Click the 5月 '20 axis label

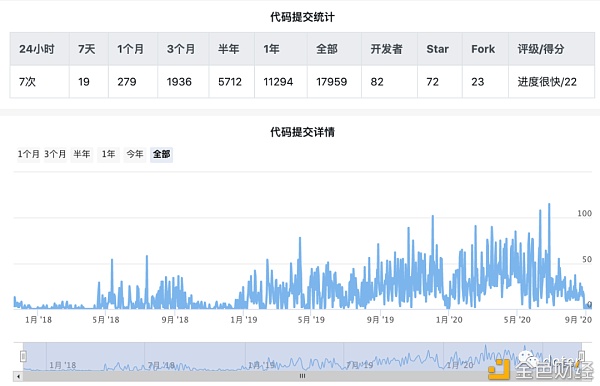pyautogui.click(x=517, y=319)
